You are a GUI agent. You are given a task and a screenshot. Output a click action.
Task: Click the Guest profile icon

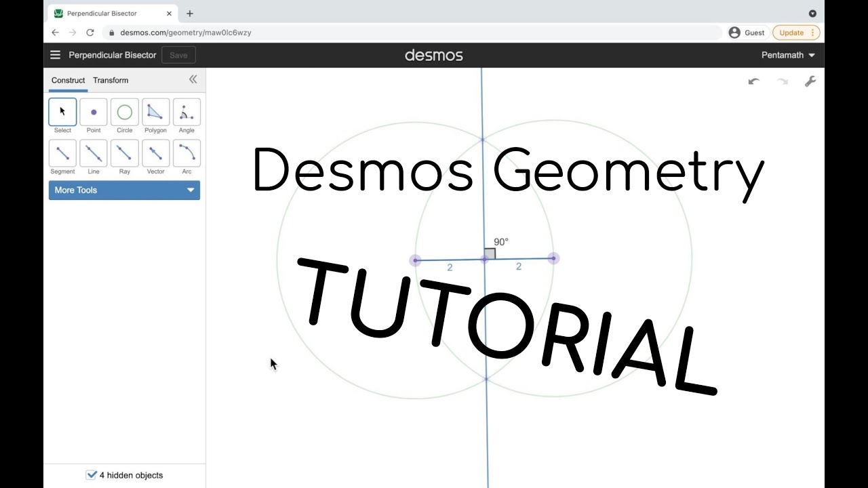pyautogui.click(x=734, y=33)
